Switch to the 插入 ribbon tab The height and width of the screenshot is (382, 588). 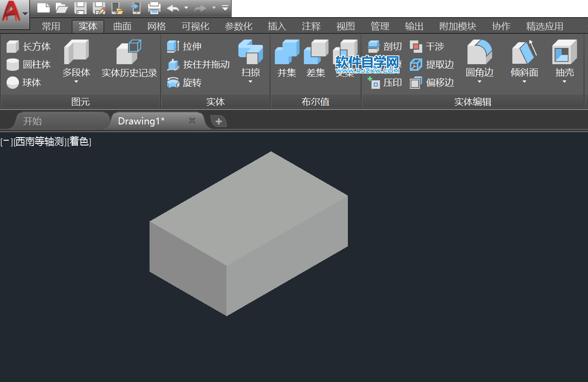(x=277, y=26)
